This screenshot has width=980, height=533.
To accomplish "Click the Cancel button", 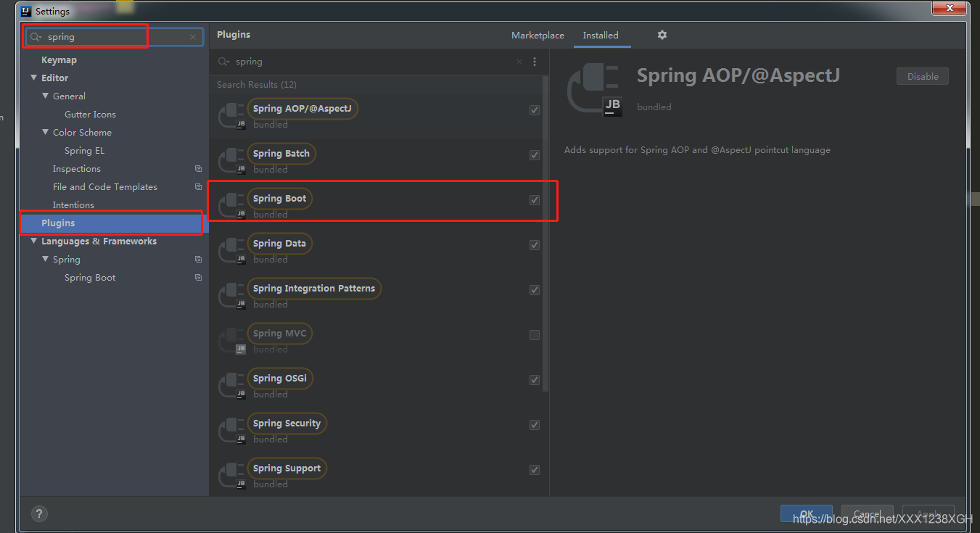I will (868, 513).
